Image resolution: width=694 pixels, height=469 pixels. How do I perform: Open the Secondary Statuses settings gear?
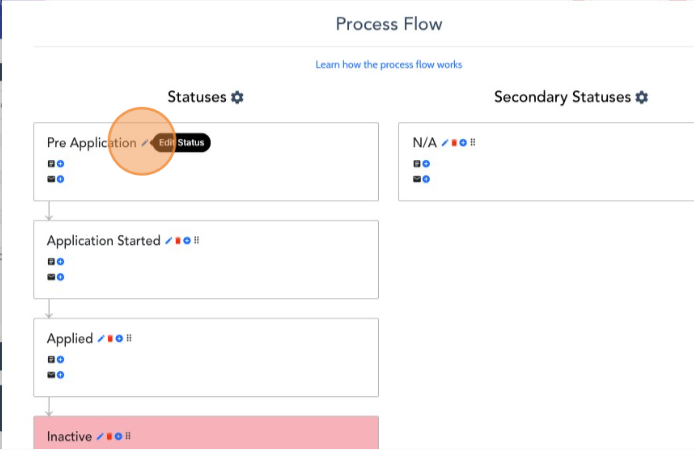pyautogui.click(x=642, y=97)
